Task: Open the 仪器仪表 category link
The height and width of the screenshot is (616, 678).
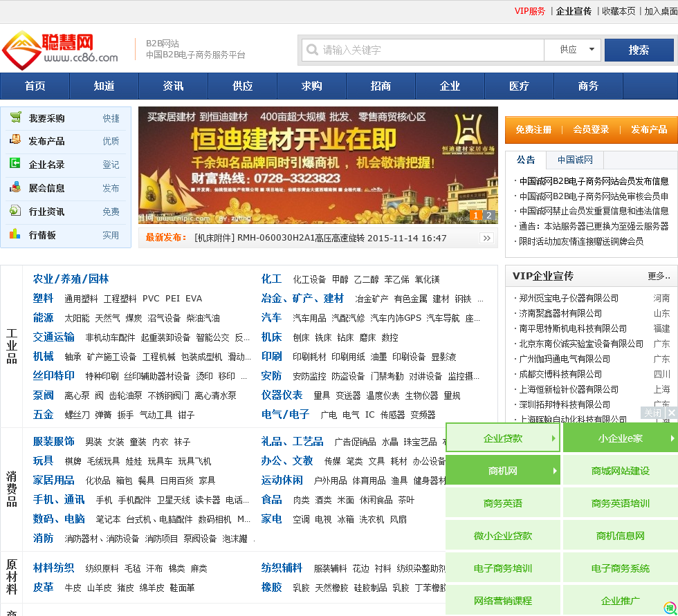Action: point(282,395)
